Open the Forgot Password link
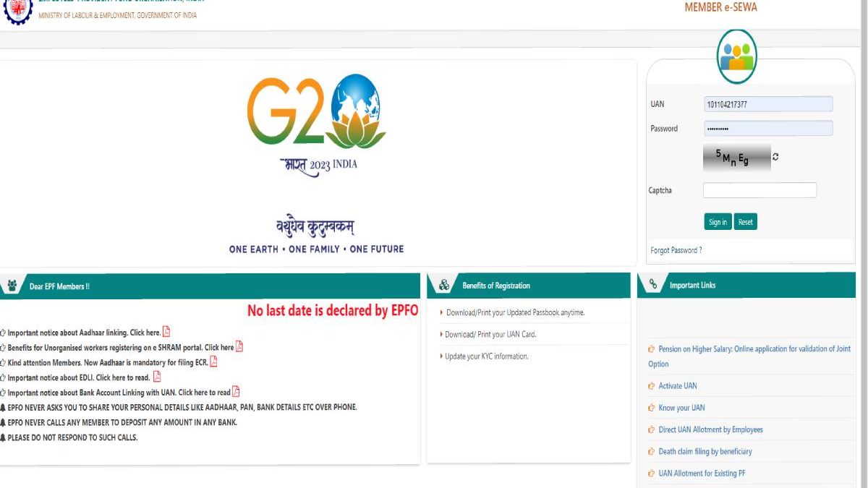The image size is (868, 488). pyautogui.click(x=676, y=250)
